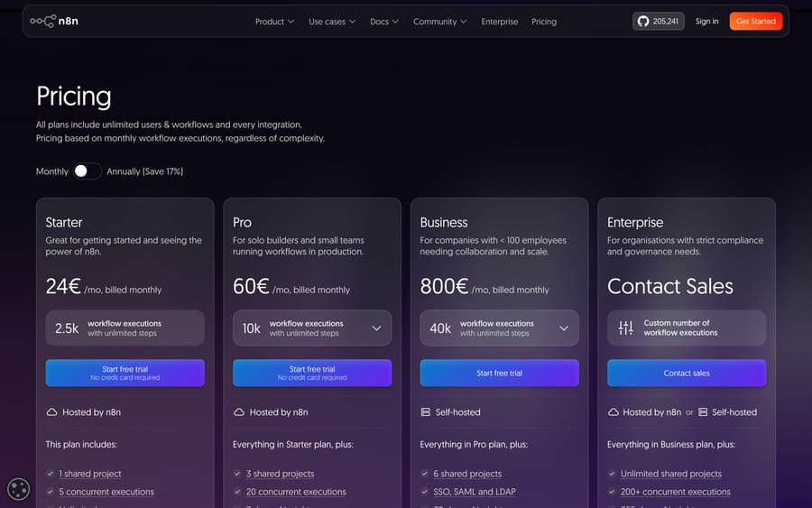Open 6 shared projects feature link
Image resolution: width=812 pixels, height=508 pixels.
(467, 474)
